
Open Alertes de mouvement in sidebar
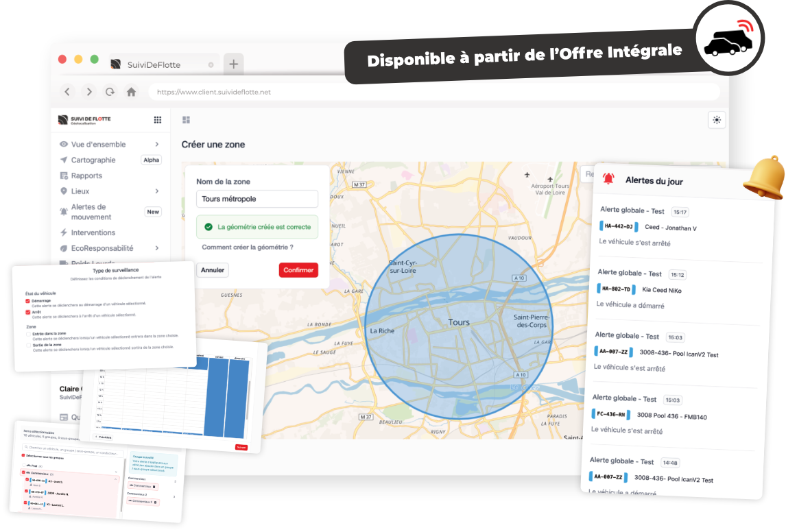pos(91,212)
